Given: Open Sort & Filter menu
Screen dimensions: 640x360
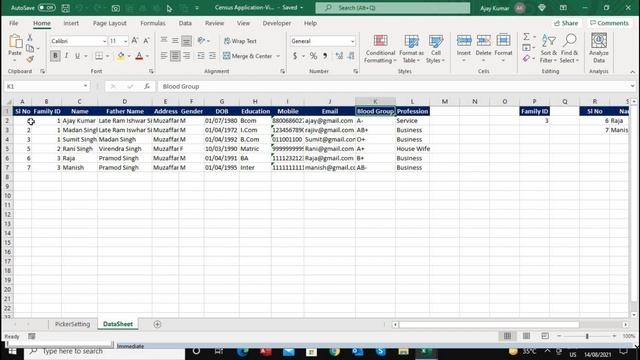Looking at the screenshot, I should 549,49.
